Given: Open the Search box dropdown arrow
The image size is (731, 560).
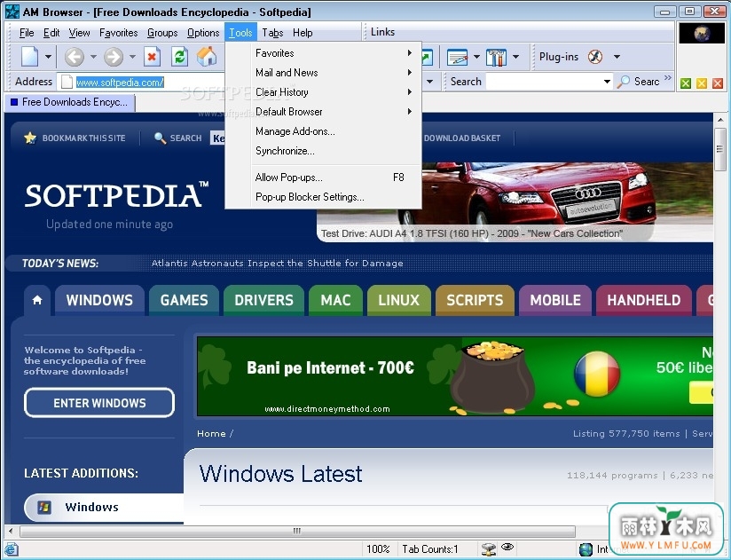Looking at the screenshot, I should click(607, 82).
